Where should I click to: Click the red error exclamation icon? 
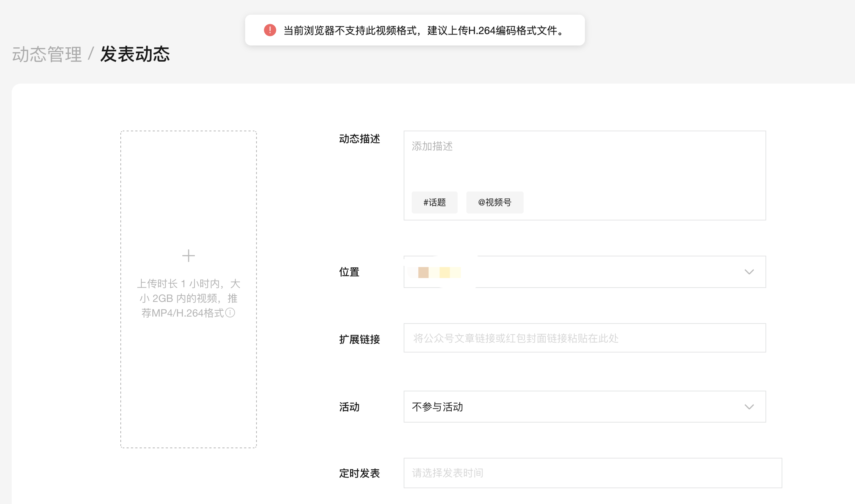click(x=270, y=30)
